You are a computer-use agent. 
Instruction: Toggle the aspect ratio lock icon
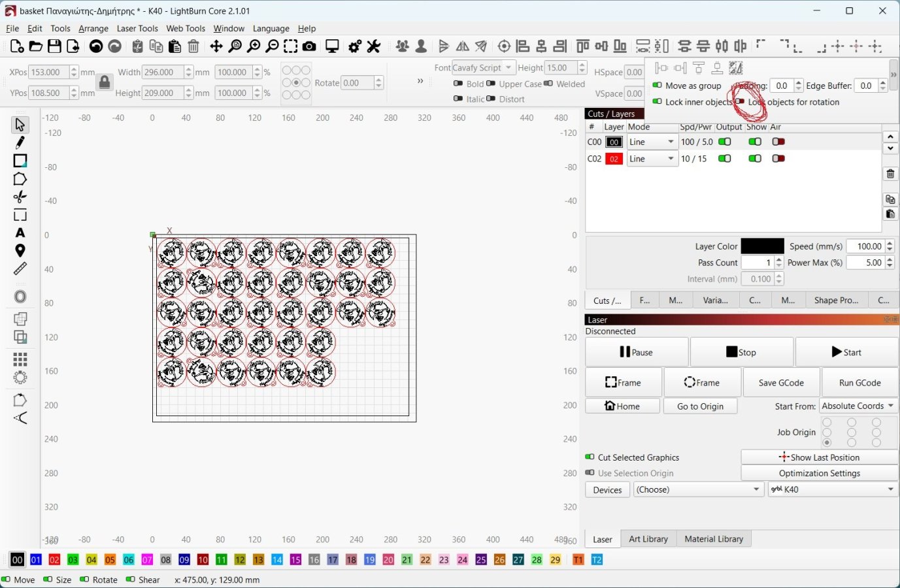(x=105, y=82)
